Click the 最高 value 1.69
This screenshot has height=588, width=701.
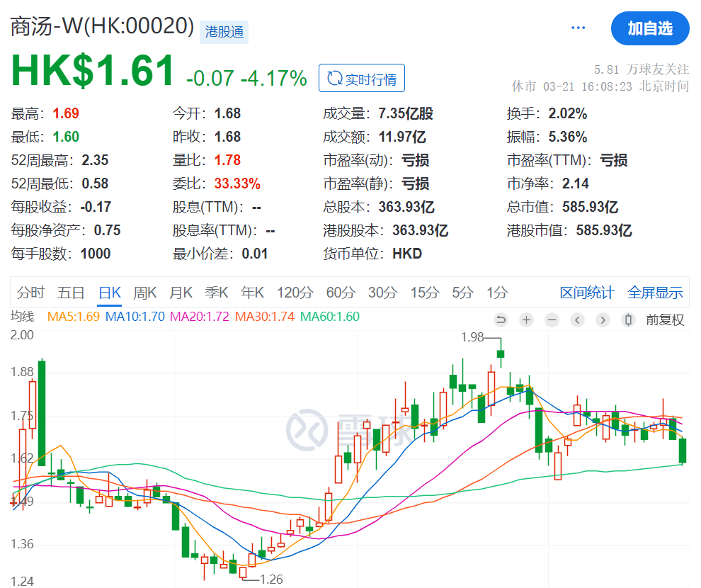click(66, 113)
